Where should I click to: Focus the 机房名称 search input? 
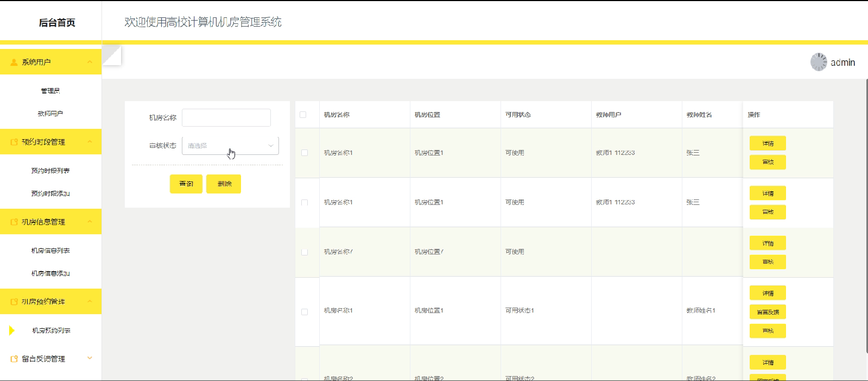pyautogui.click(x=226, y=117)
